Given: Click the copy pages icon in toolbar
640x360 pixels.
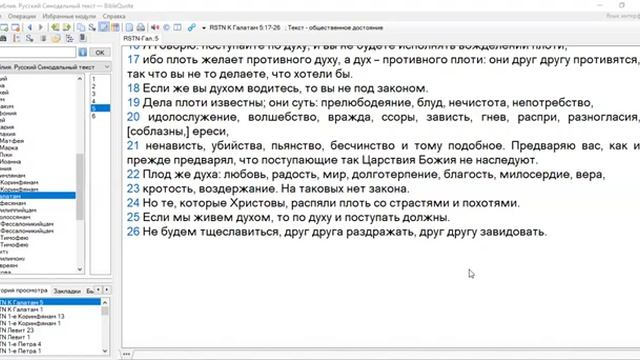Looking at the screenshot, I should [x=81, y=27].
